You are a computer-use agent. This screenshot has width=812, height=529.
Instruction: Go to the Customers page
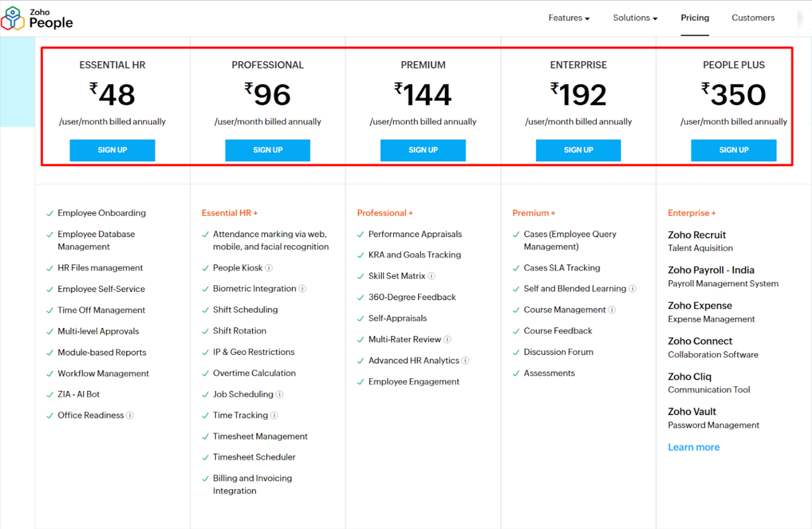(x=753, y=17)
